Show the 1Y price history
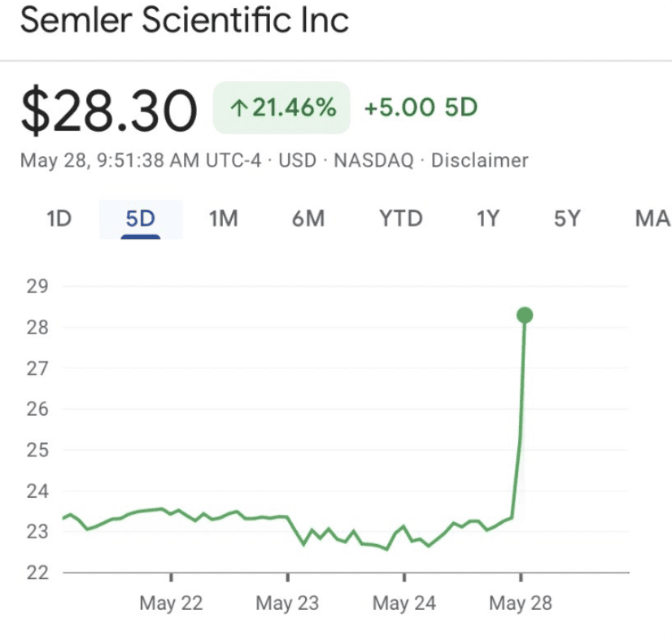Screen dimensions: 672x636 pyautogui.click(x=488, y=219)
